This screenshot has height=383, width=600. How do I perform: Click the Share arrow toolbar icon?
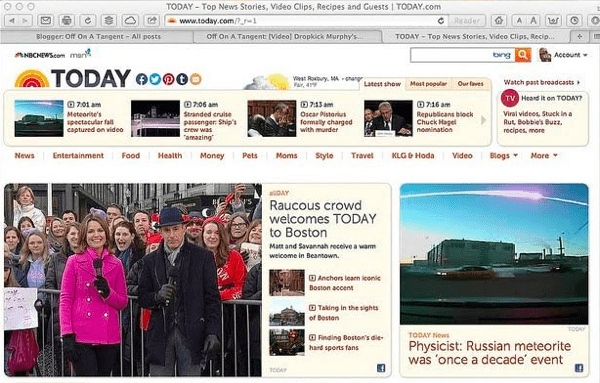(x=152, y=21)
